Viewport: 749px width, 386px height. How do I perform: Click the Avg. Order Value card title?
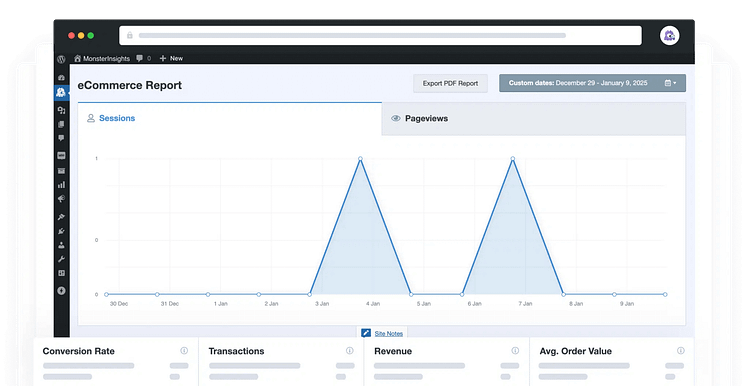tap(576, 351)
